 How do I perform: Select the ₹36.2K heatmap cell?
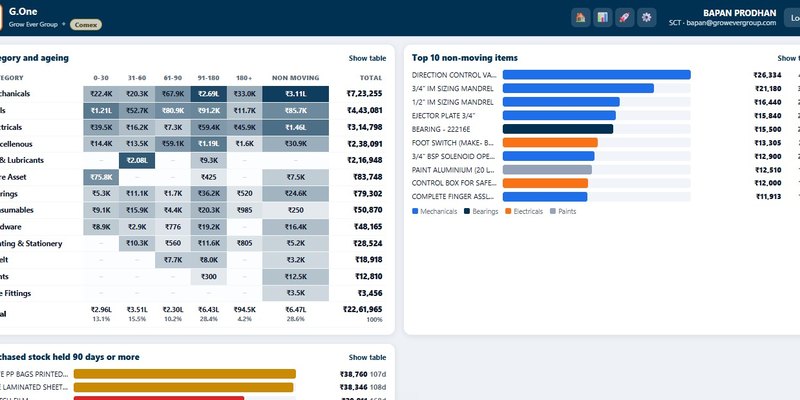coord(209,193)
